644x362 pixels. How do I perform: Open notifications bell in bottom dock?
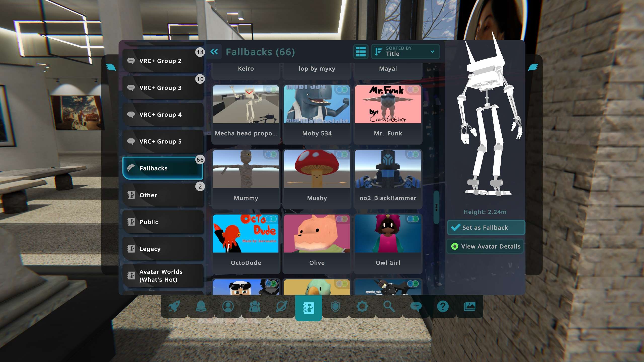(201, 306)
